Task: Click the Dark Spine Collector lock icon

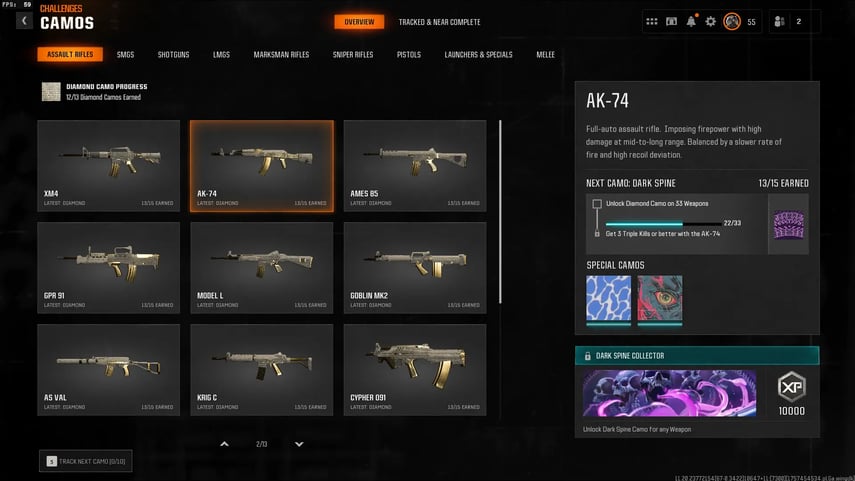Action: (587, 356)
